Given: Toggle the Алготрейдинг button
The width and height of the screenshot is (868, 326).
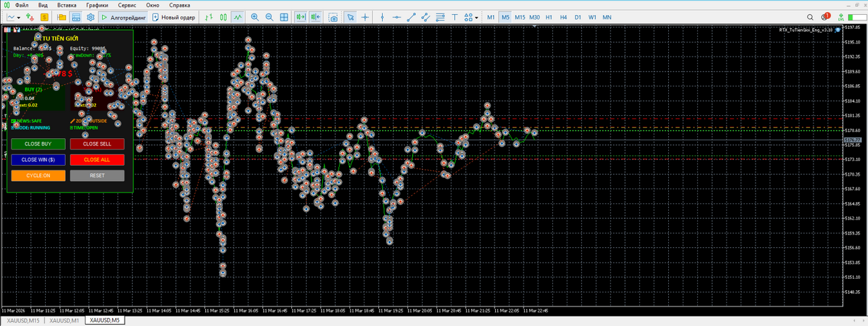Looking at the screenshot, I should 124,17.
